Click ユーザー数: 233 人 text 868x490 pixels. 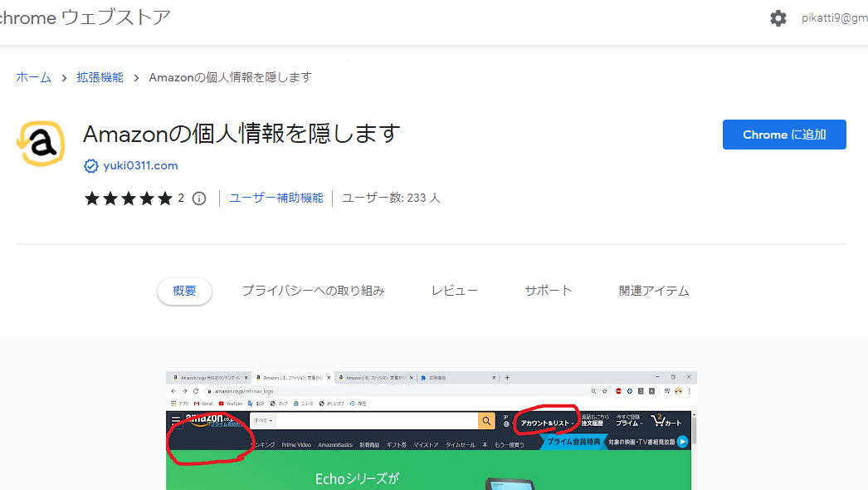pyautogui.click(x=391, y=198)
